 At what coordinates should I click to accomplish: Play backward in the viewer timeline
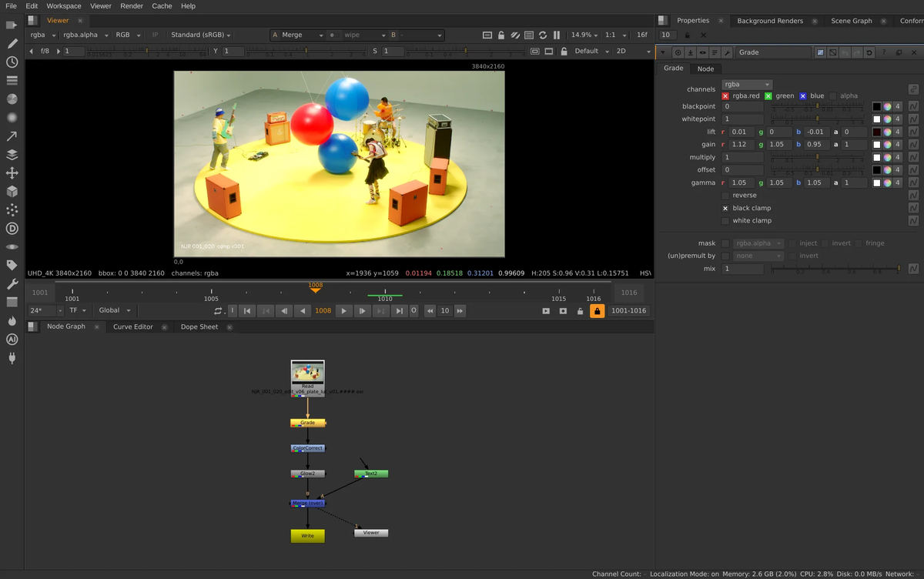click(303, 311)
